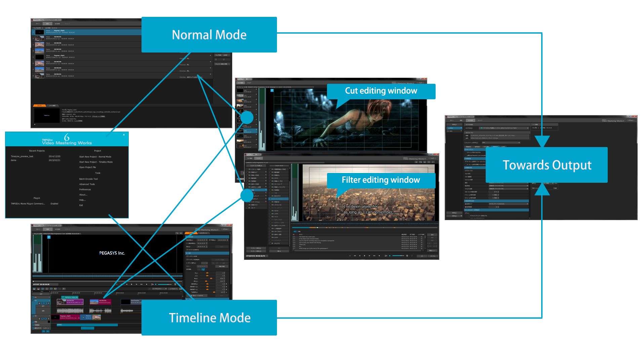Image resolution: width=644 pixels, height=352 pixels.
Task: Select the T text tool in the timeline toolbar
Action: coord(51,289)
